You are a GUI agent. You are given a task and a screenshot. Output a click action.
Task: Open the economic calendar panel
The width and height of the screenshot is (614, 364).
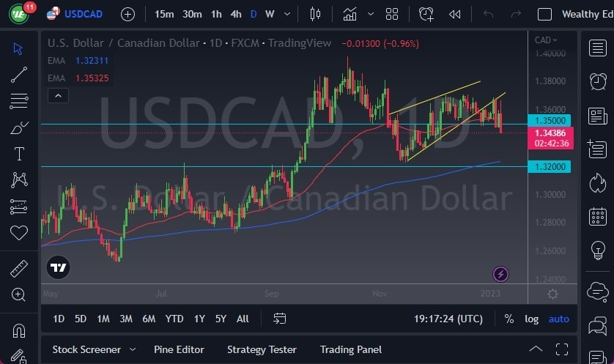pyautogui.click(x=598, y=217)
